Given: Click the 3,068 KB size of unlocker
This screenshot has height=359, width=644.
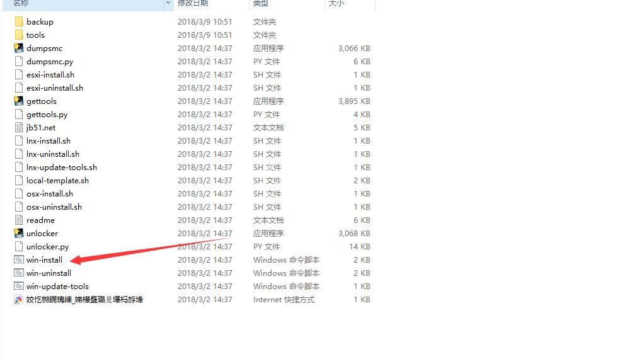Looking at the screenshot, I should (354, 234).
